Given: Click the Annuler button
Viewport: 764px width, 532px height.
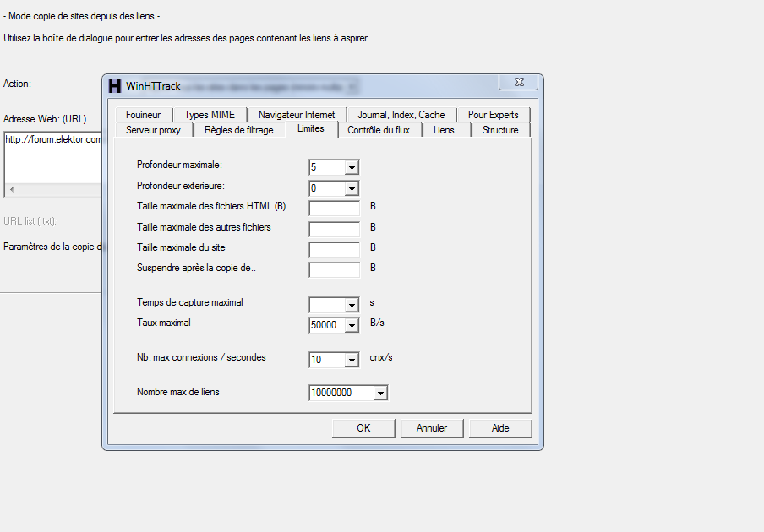Looking at the screenshot, I should click(x=432, y=428).
